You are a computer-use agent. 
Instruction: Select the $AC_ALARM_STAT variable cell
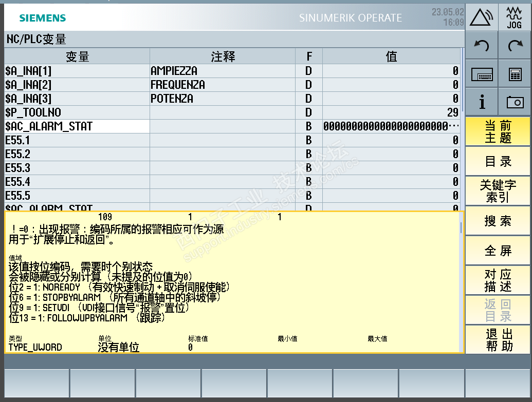(77, 126)
